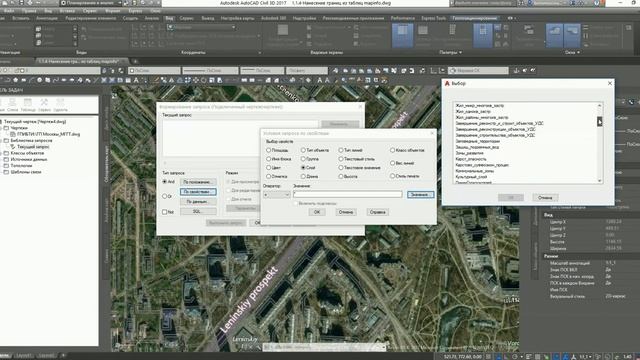Image resolution: width=640 pixels, height=360 pixels.
Task: Select Топологии tree node
Action: tap(21, 166)
